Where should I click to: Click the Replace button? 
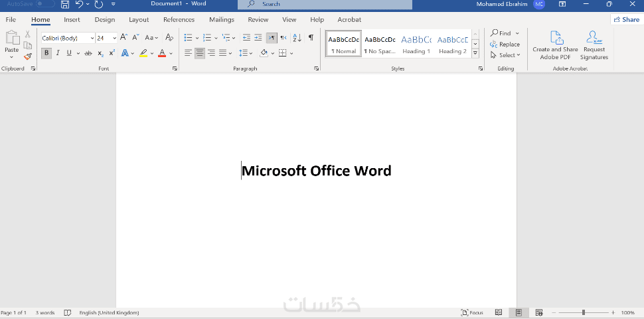point(505,45)
